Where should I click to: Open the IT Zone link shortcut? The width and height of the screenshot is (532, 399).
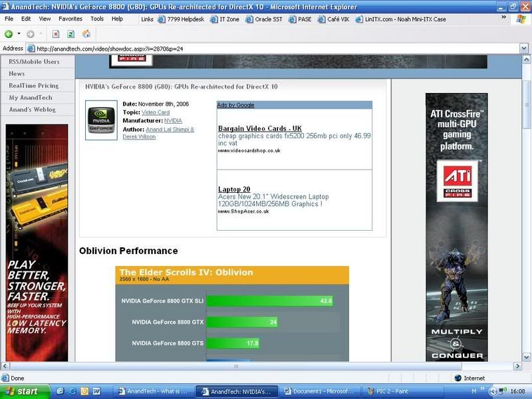[225, 19]
